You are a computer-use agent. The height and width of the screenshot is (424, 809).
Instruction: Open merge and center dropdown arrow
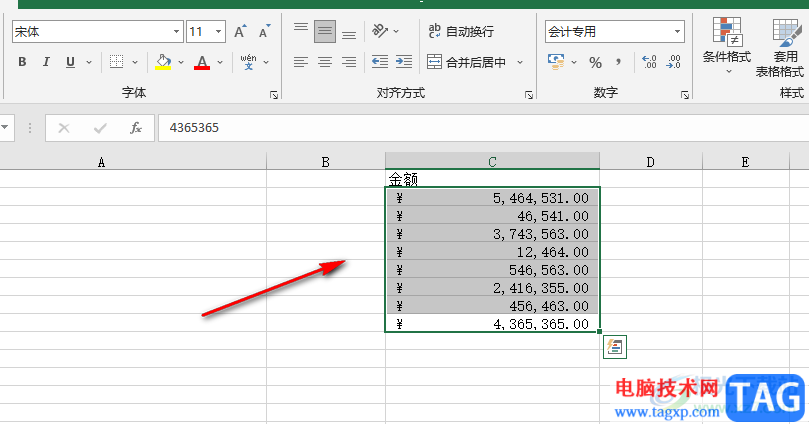tap(520, 62)
